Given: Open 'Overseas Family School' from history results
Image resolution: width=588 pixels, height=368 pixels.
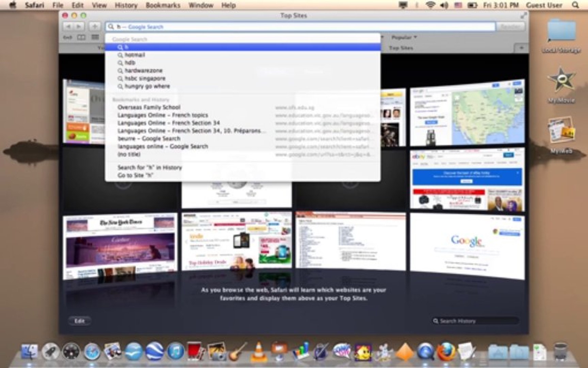Looking at the screenshot, I should click(149, 107).
